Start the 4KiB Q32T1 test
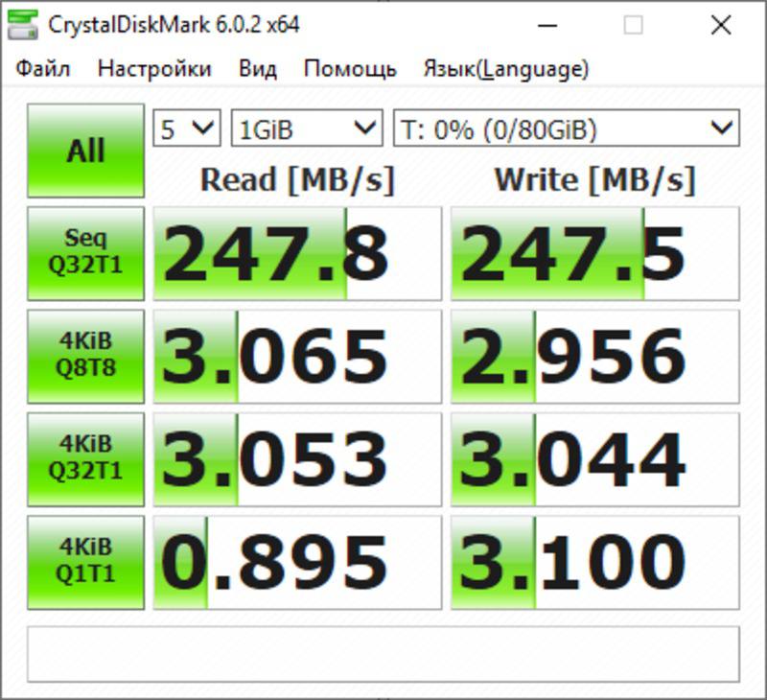The width and height of the screenshot is (767, 700). 86,459
